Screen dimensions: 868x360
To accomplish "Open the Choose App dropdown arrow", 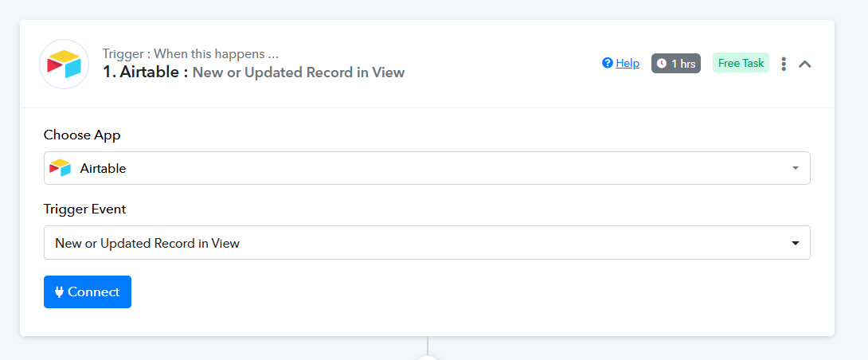I will [796, 168].
